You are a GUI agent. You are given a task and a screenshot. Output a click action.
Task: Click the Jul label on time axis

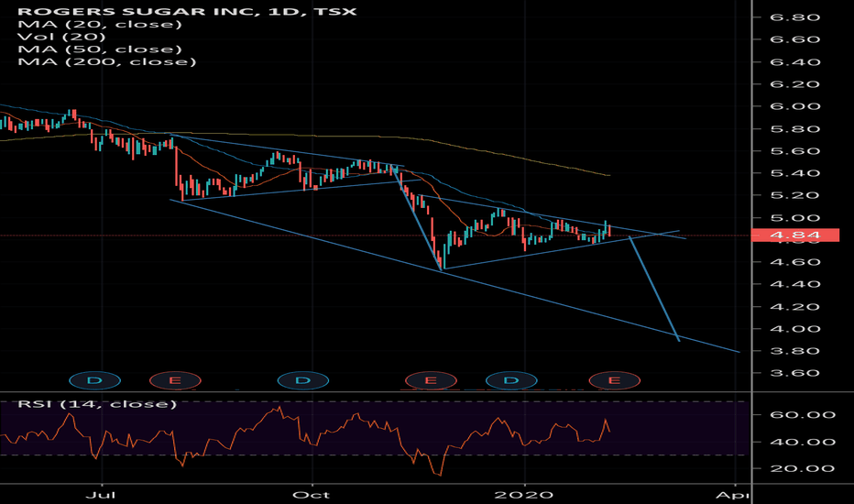point(102,495)
